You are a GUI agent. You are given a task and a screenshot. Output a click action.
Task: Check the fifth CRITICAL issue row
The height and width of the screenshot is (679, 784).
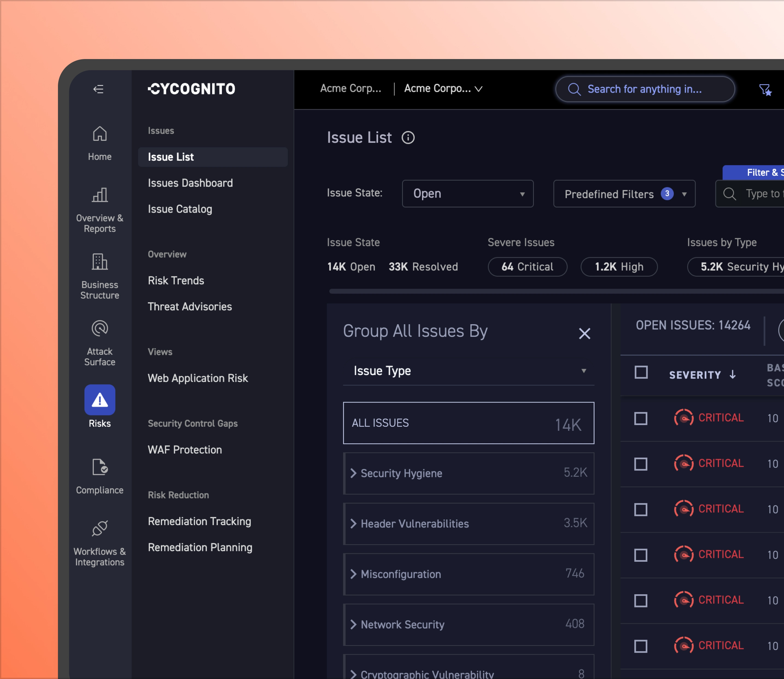641,601
